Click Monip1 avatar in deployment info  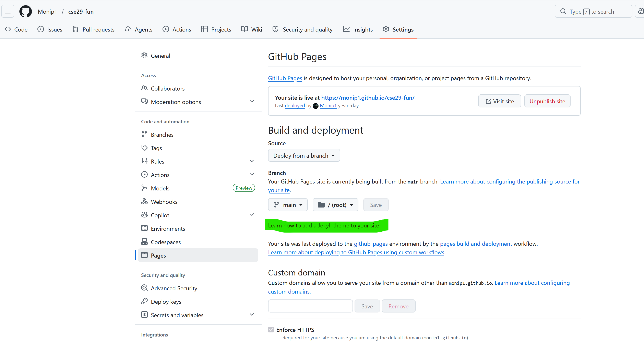point(316,106)
